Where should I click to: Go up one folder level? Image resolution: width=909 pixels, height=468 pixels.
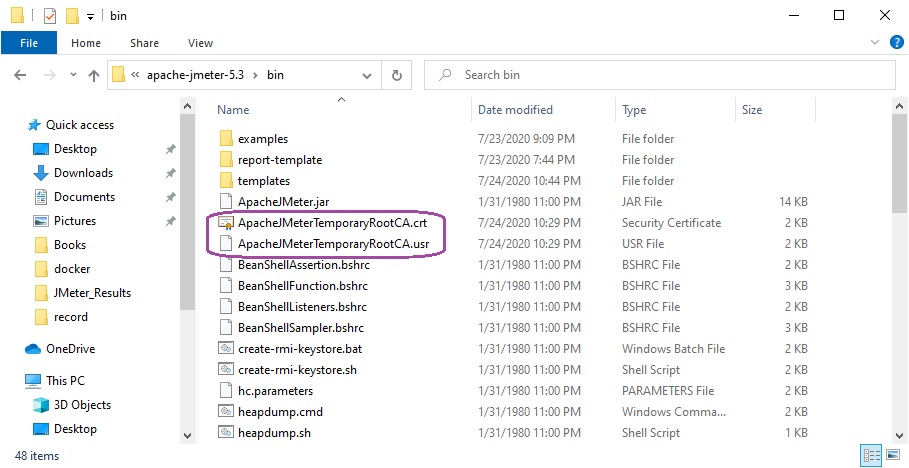point(93,75)
